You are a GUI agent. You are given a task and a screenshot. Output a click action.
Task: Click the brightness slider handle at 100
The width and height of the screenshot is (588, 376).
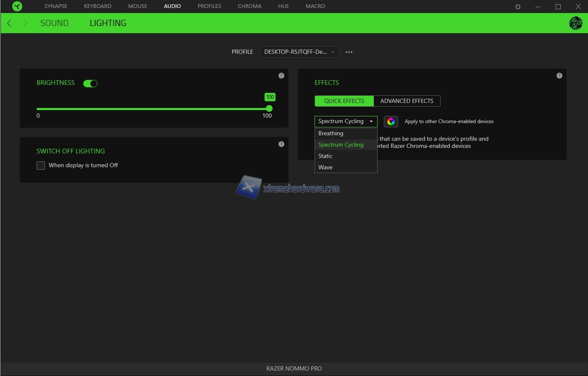click(269, 109)
